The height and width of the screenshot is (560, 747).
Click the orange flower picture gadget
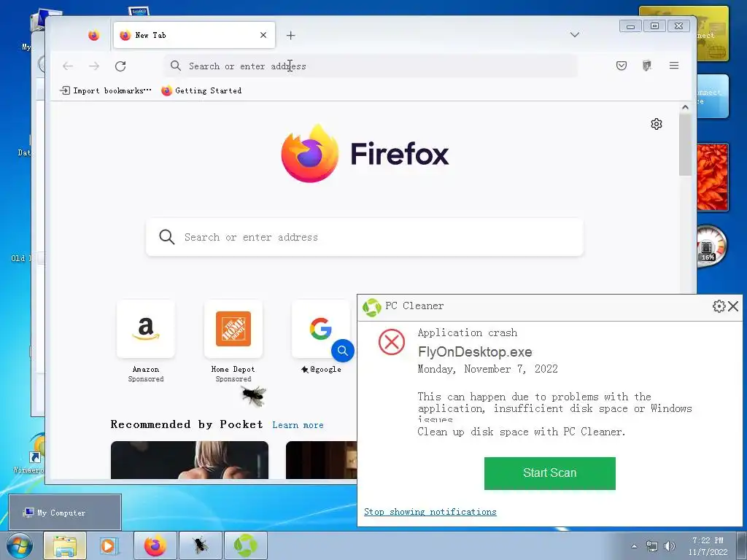pos(713,177)
